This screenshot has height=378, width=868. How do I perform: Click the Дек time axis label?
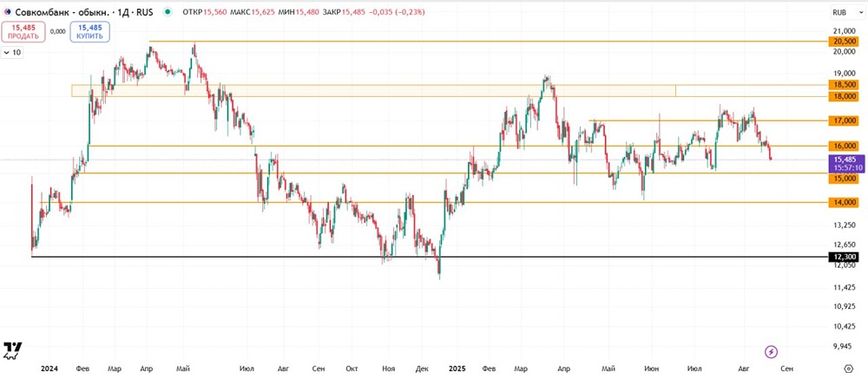[422, 368]
